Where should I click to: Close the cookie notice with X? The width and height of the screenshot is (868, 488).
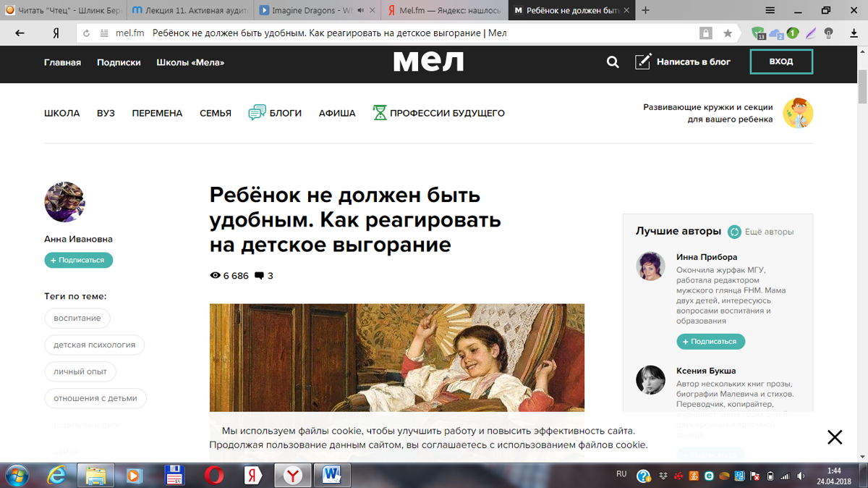pyautogui.click(x=835, y=437)
